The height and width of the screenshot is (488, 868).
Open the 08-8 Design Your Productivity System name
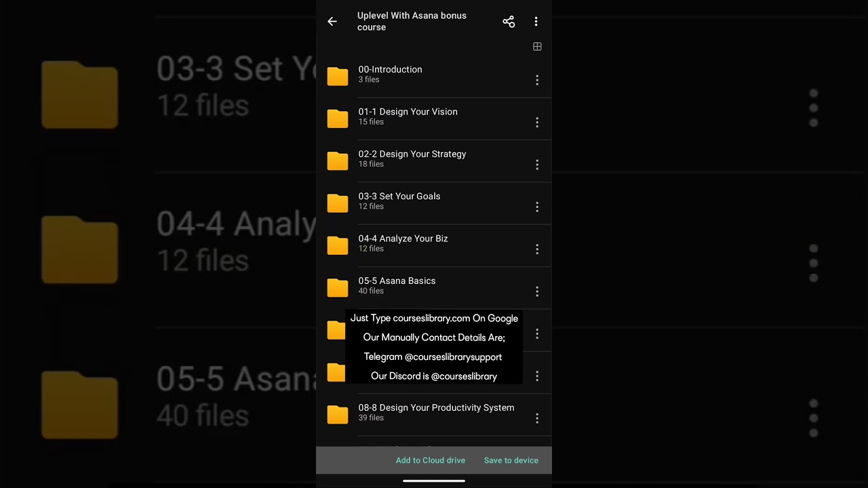coord(436,407)
